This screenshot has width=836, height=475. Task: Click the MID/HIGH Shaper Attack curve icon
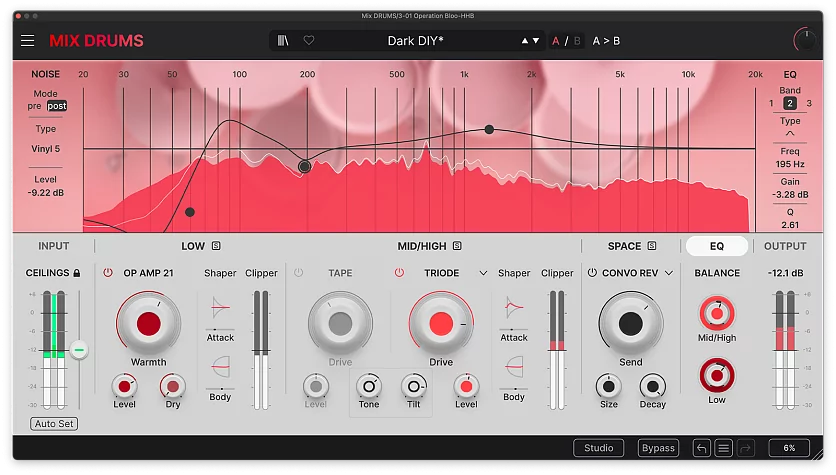514,308
